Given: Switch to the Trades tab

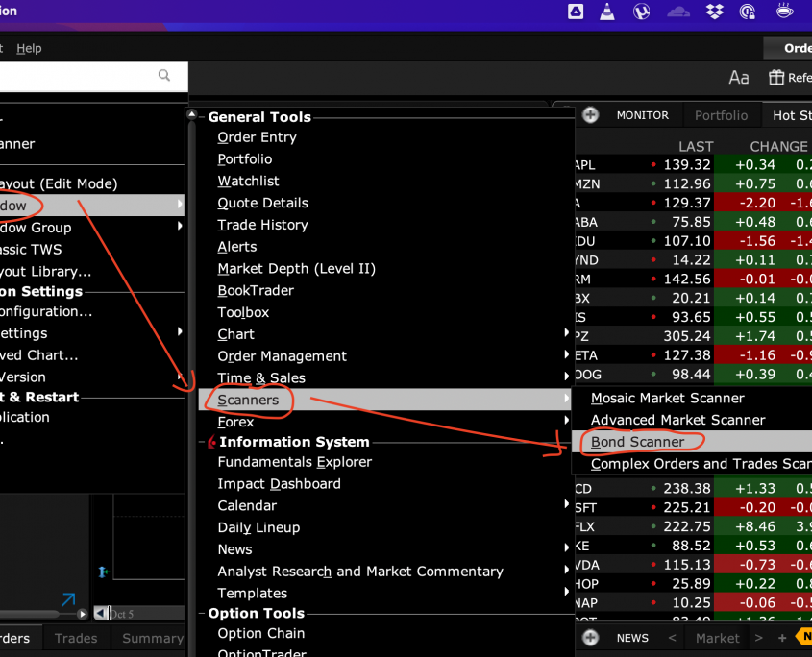Looking at the screenshot, I should coord(76,638).
